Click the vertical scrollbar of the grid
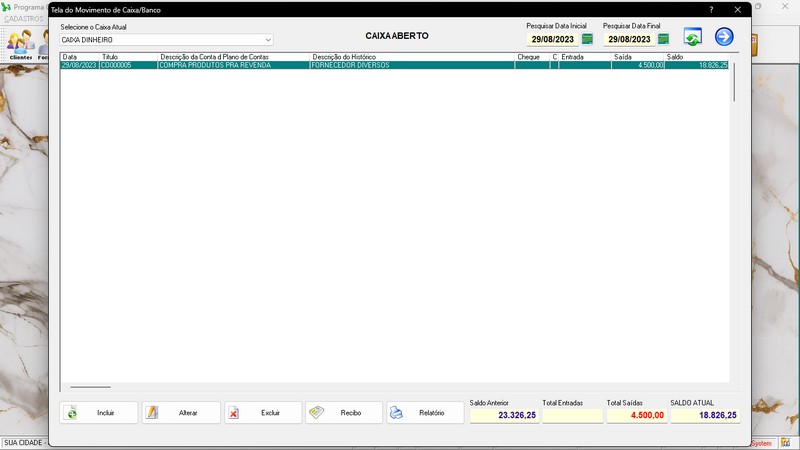800x450 pixels. point(734,82)
